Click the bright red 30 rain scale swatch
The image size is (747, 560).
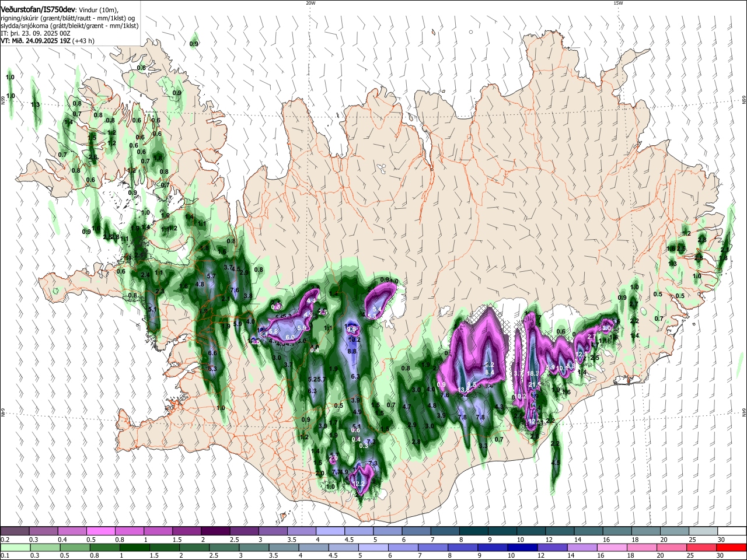(x=732, y=547)
